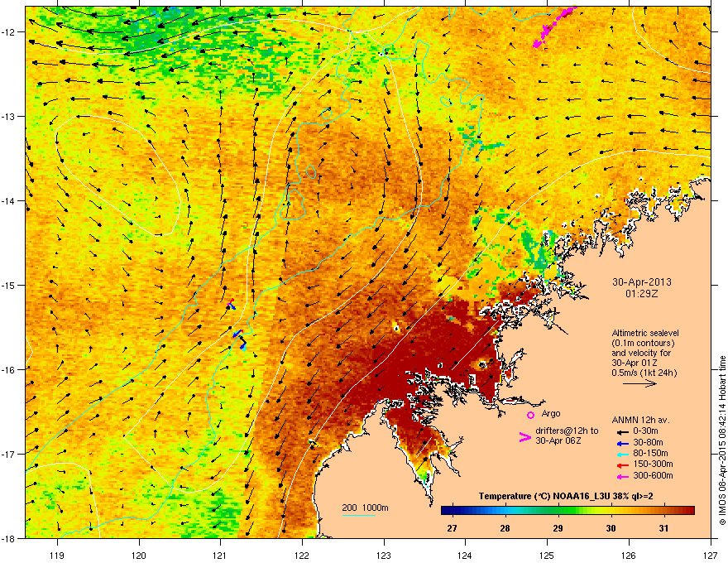Screen dimensions: 728x563
Task: Click the magenta drifters chevron legend symbol
Action: [x=524, y=436]
